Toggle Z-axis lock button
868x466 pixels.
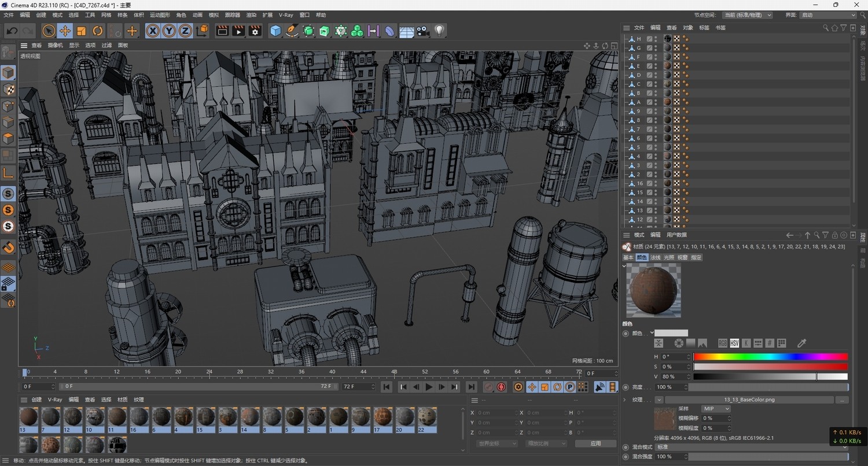[185, 31]
